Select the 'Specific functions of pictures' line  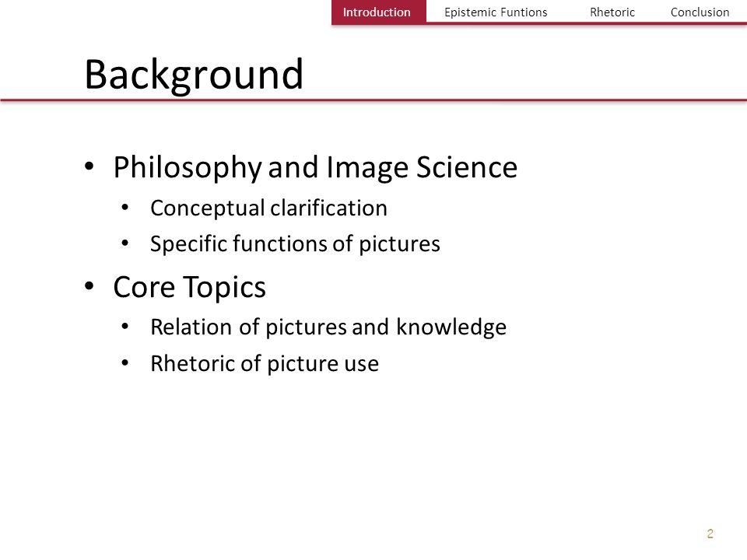295,243
